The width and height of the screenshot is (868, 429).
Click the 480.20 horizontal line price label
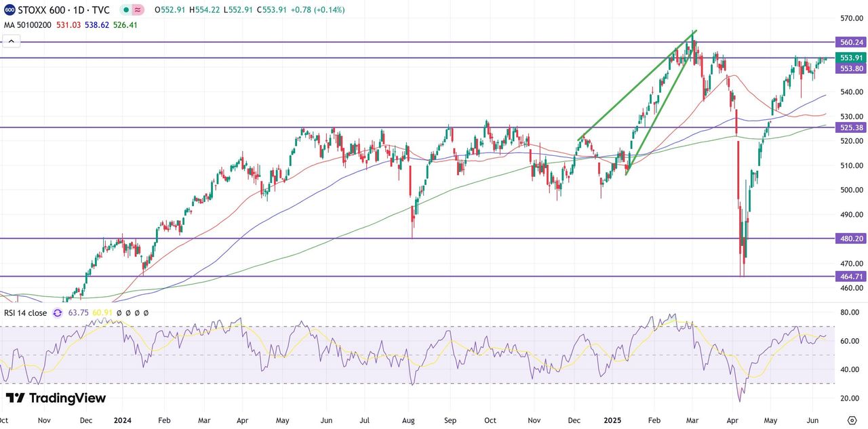[851, 239]
